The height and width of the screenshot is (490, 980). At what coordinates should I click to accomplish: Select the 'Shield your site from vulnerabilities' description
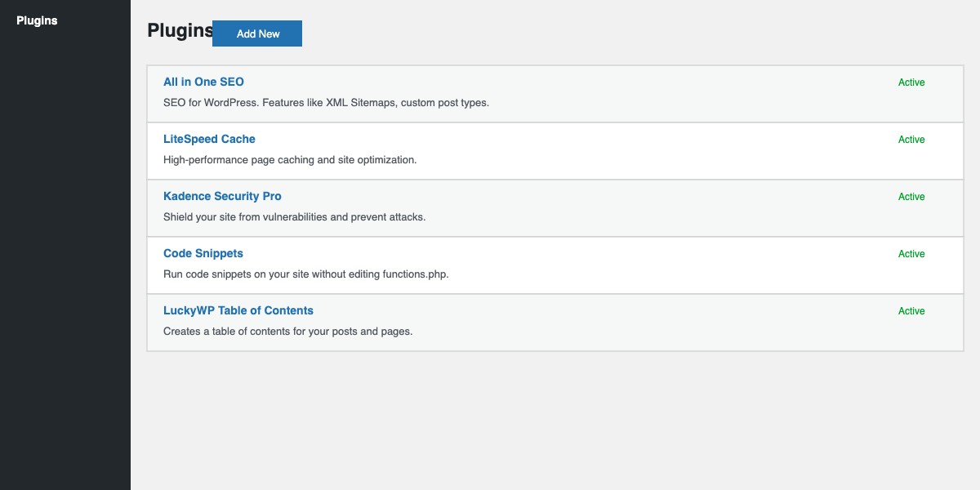pyautogui.click(x=295, y=217)
